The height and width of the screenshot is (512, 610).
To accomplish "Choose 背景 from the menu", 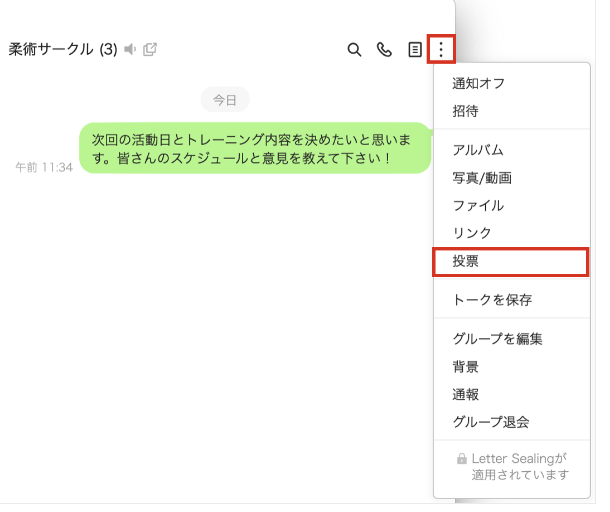I will click(x=512, y=366).
